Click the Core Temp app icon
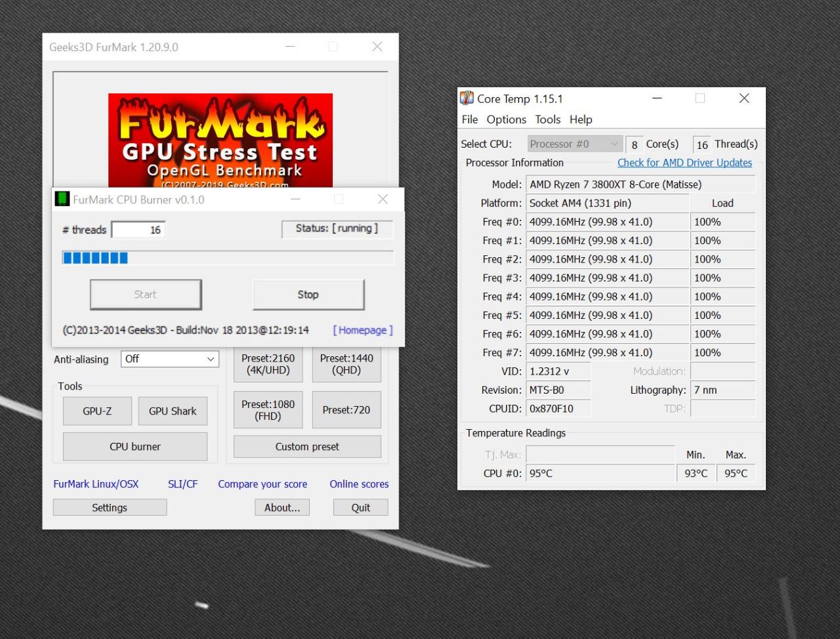The width and height of the screenshot is (840, 639). pos(467,98)
